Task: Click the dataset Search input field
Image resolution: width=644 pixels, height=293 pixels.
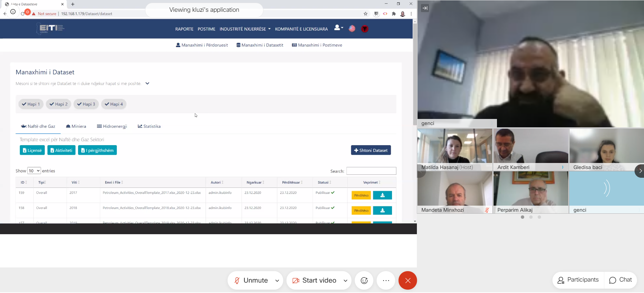Action: [371, 171]
